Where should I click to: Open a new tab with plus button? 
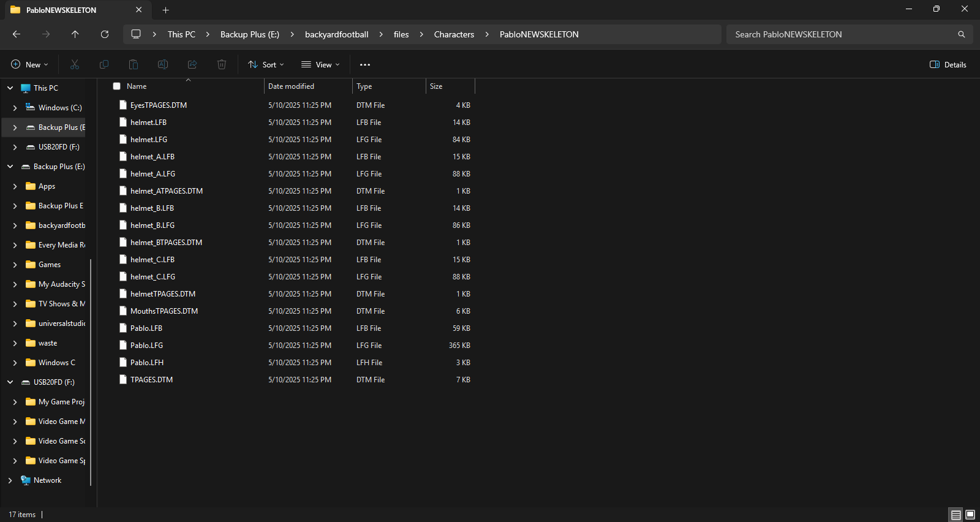click(x=165, y=10)
